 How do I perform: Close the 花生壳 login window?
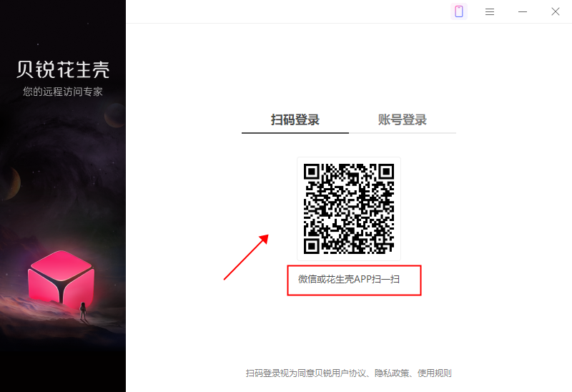[x=556, y=11]
